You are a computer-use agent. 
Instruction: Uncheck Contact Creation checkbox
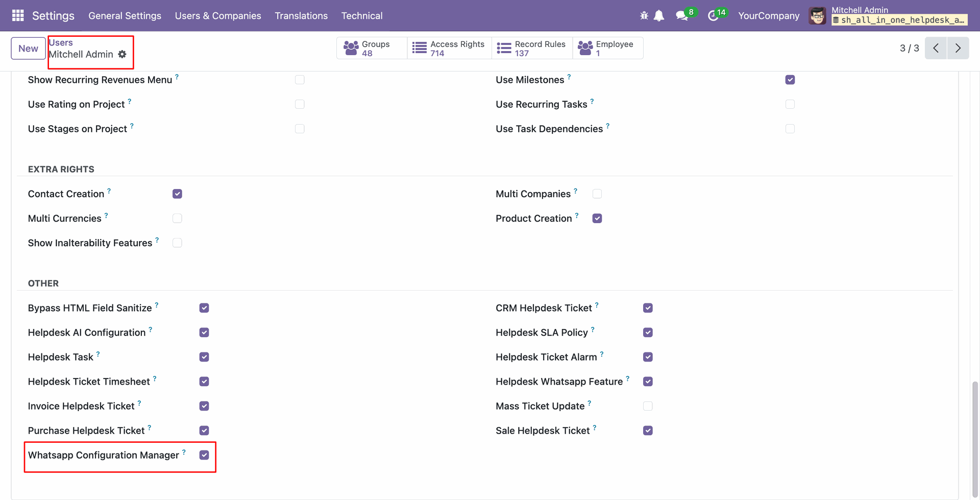click(x=177, y=194)
